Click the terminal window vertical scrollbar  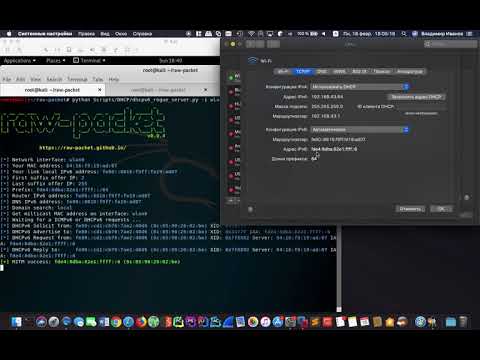click(x=339, y=268)
